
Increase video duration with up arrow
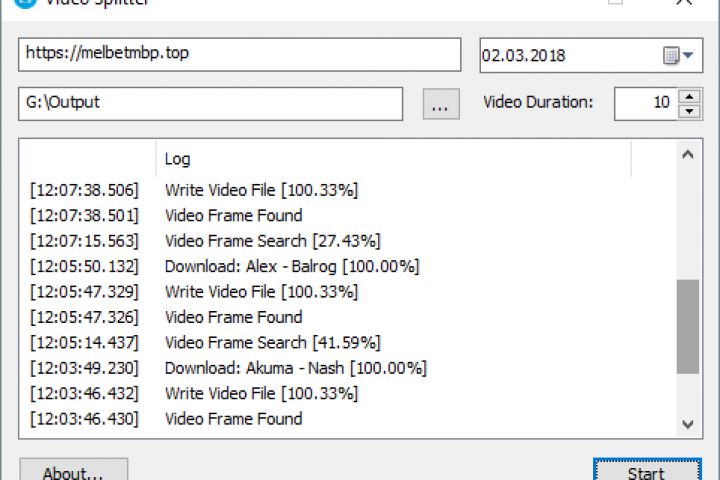689,96
